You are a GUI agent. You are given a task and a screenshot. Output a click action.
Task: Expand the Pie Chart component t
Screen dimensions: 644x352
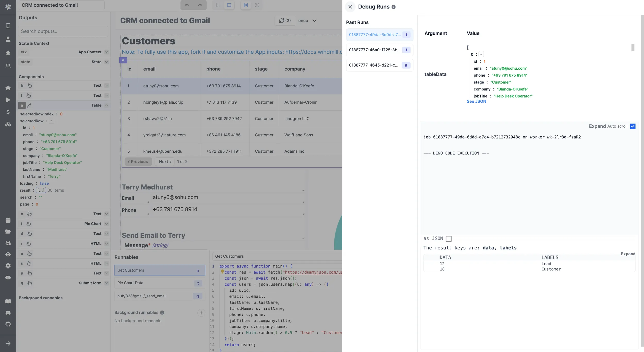coord(106,224)
